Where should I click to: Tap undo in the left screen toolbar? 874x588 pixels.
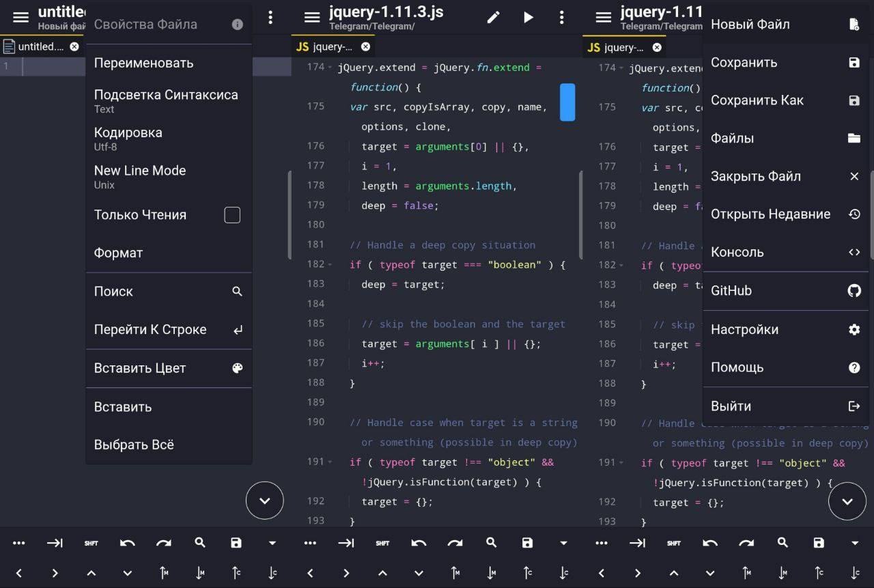(128, 544)
